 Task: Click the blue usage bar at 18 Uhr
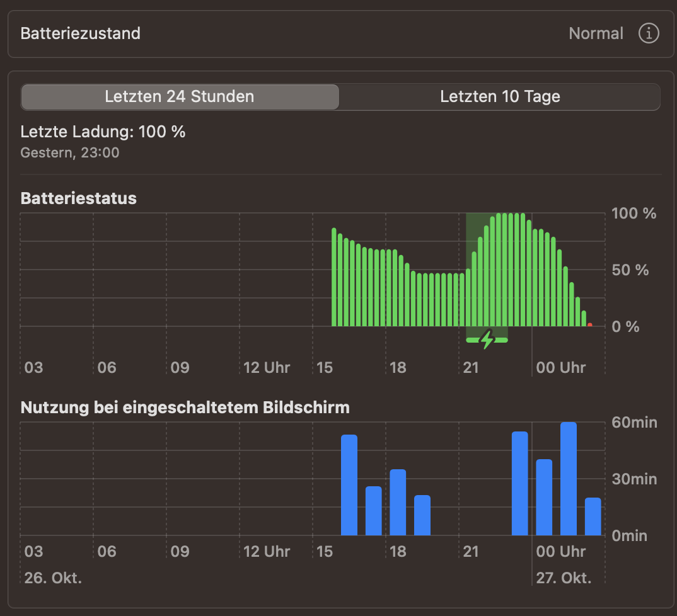click(398, 502)
